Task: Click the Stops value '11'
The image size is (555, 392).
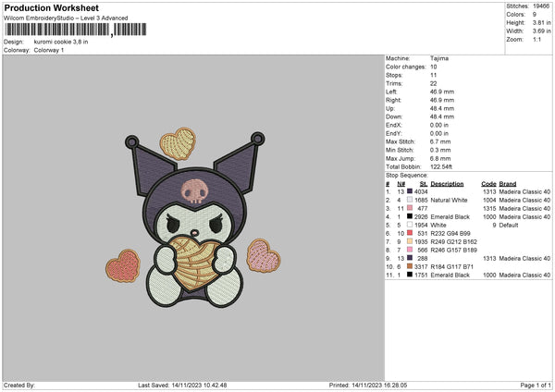Action: coord(434,75)
